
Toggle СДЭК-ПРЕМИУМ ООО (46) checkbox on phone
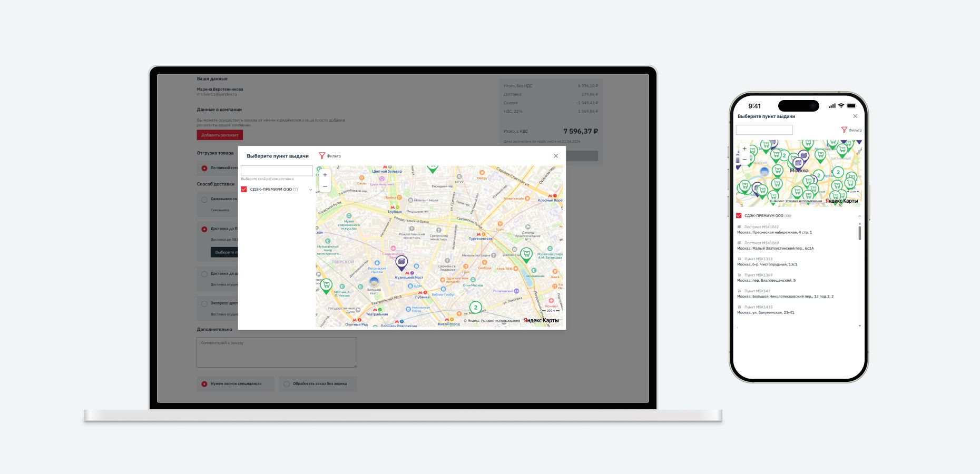click(739, 216)
